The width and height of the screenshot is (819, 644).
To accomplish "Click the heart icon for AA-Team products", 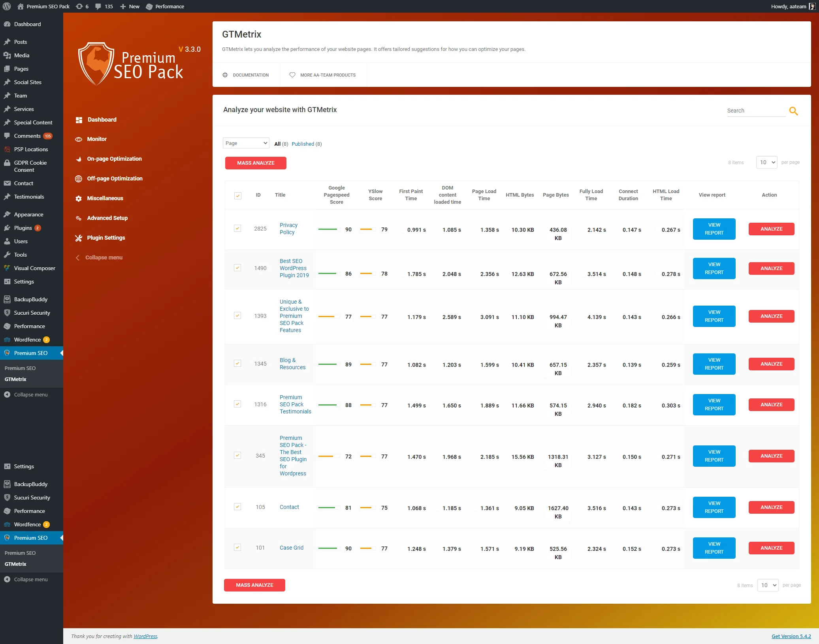I will pyautogui.click(x=292, y=75).
